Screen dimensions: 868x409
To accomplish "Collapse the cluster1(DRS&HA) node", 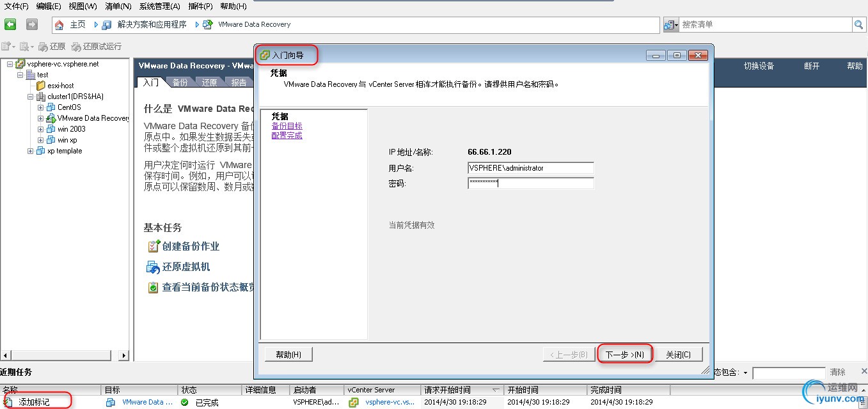I will pos(30,96).
